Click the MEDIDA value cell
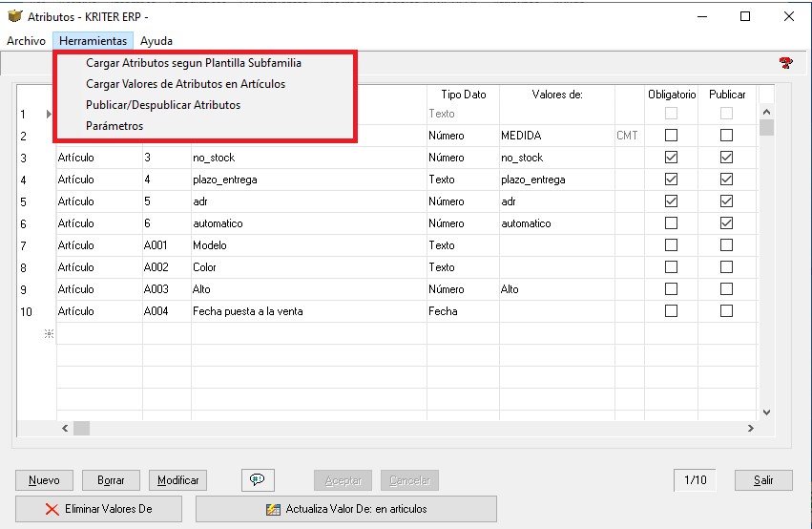This screenshot has width=812, height=529. (x=557, y=136)
